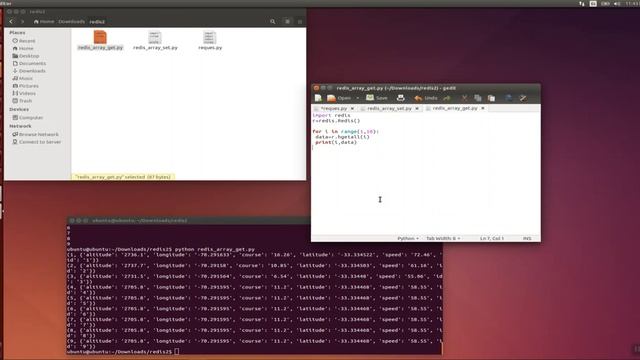Click the terminal prompt at the bottom line
640x360 pixels.
click(122, 351)
